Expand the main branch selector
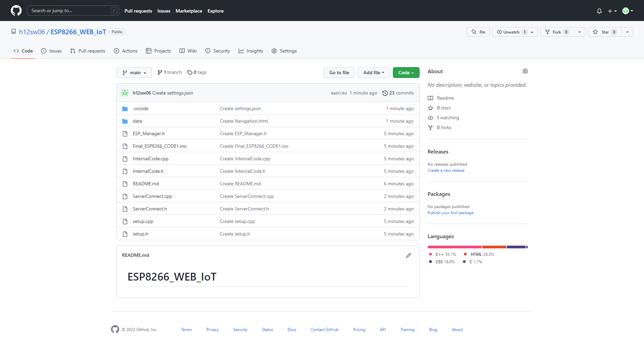The width and height of the screenshot is (644, 350). tap(134, 73)
